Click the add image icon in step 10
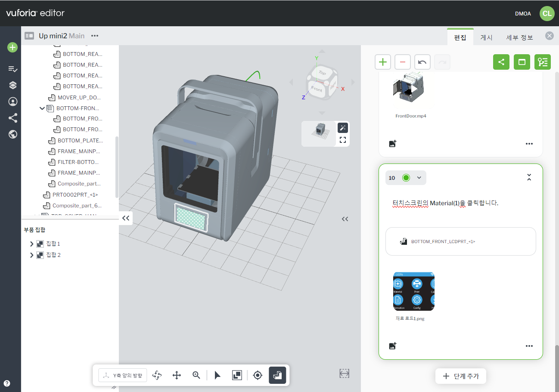Viewport: 559px width, 392px height. [x=392, y=346]
